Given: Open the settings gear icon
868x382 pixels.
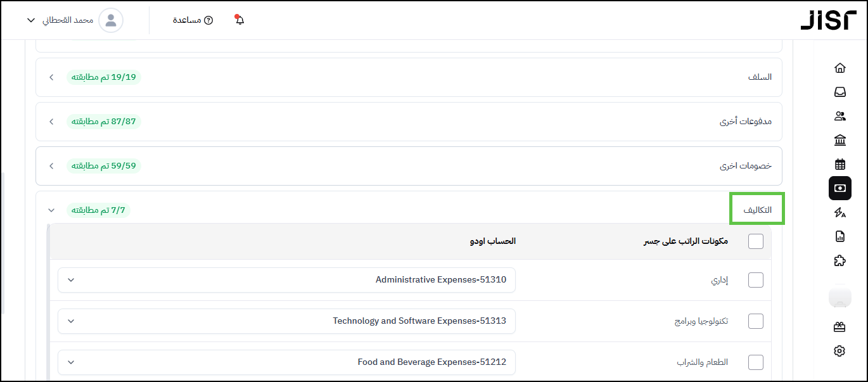Looking at the screenshot, I should coord(839,351).
